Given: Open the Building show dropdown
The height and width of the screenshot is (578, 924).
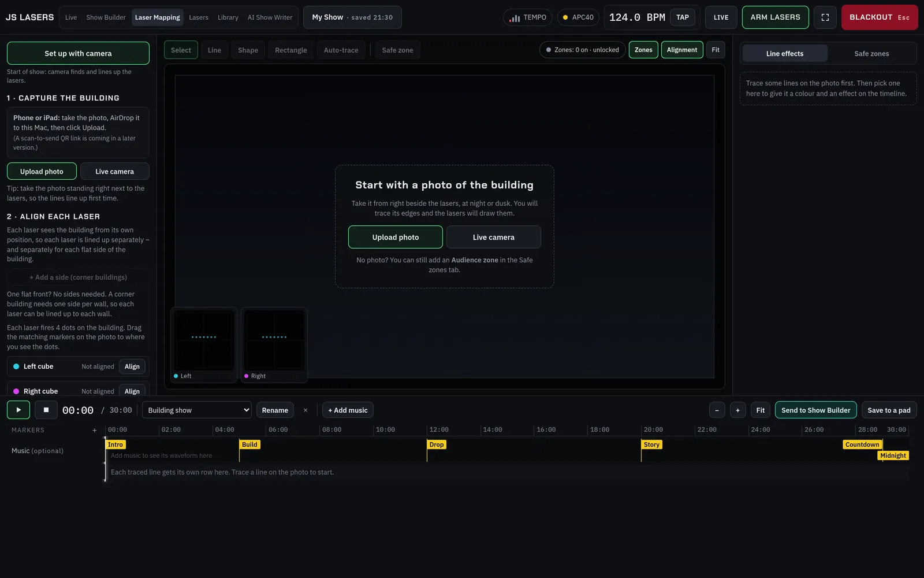Looking at the screenshot, I should click(x=197, y=410).
